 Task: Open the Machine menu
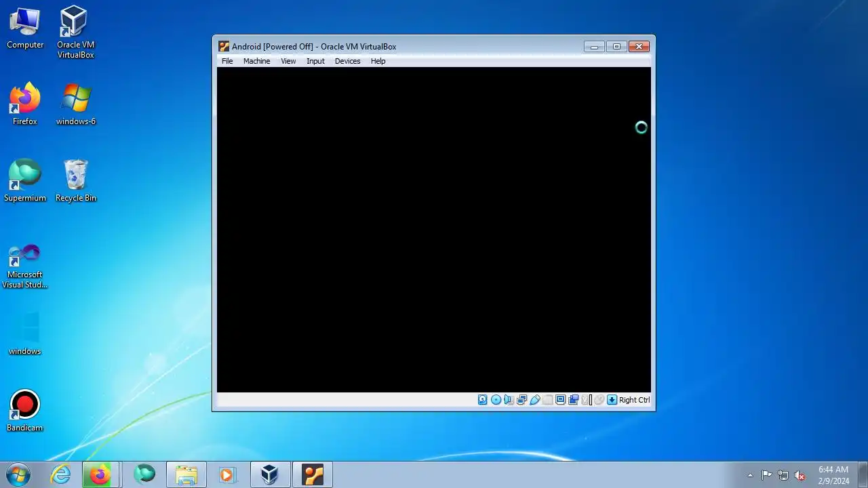256,61
